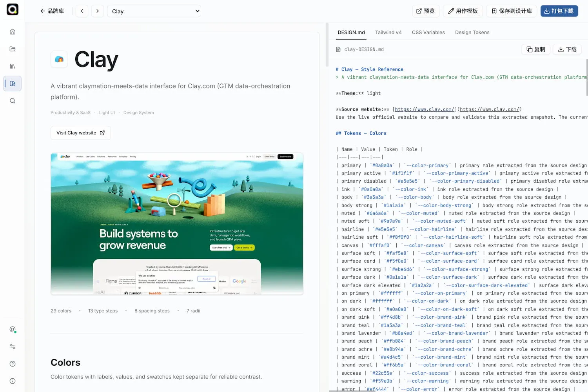588x392 pixels.
Task: Go to previous brand with left chevron
Action: coord(82,11)
